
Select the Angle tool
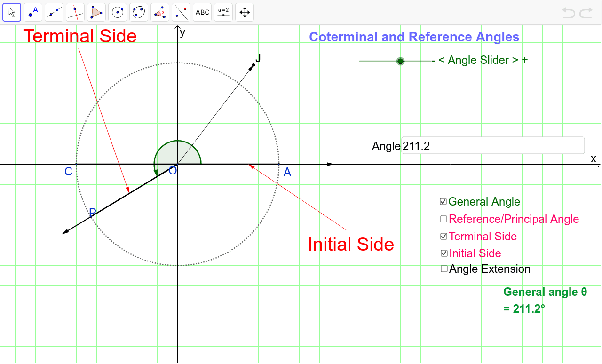coord(160,12)
